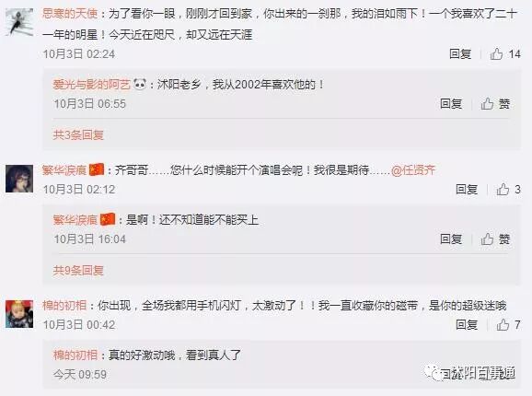Open username 思寒的天使 profile link

(x=70, y=14)
